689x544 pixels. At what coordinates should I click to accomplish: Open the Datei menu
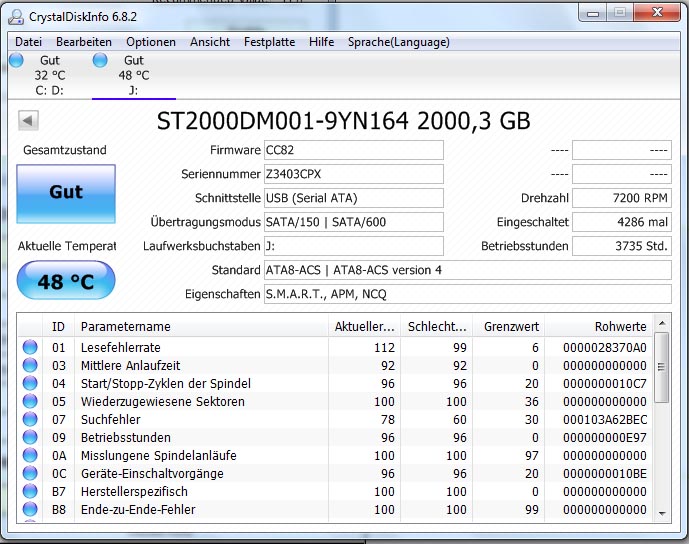[x=29, y=42]
